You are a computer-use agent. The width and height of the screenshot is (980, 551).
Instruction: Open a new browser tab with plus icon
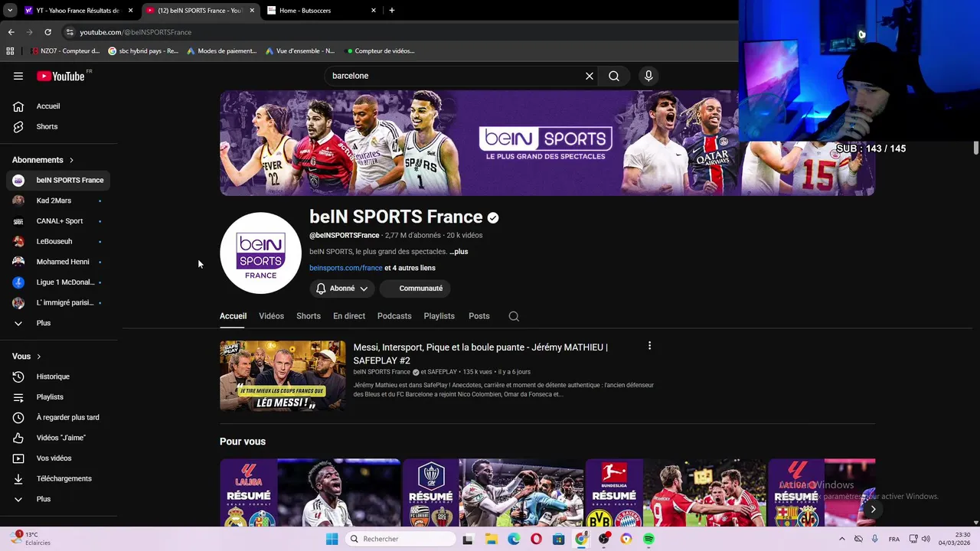tap(392, 11)
